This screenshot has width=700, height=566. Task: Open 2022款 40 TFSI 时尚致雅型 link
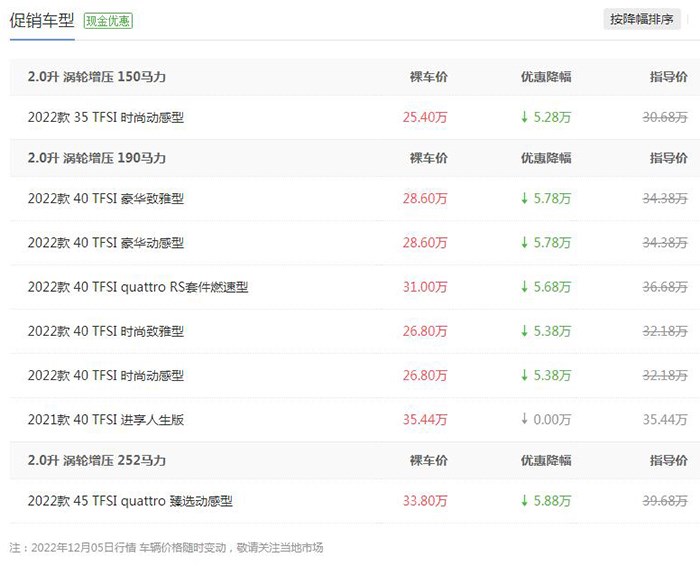106,331
